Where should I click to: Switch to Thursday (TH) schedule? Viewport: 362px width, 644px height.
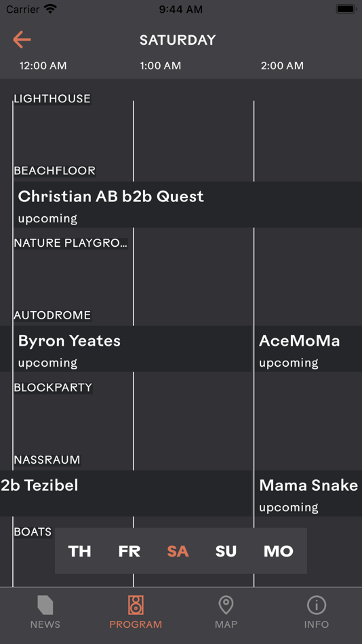pos(79,550)
